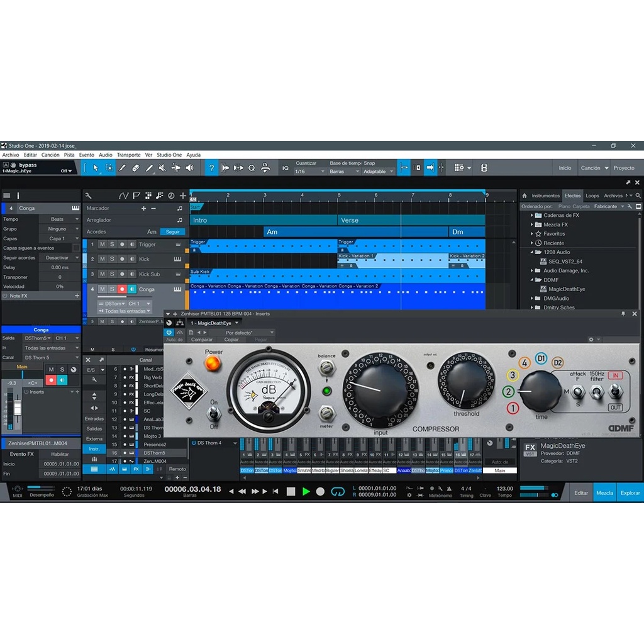Click the Seguir chord button
Image resolution: width=644 pixels, height=644 pixels.
coord(172,232)
